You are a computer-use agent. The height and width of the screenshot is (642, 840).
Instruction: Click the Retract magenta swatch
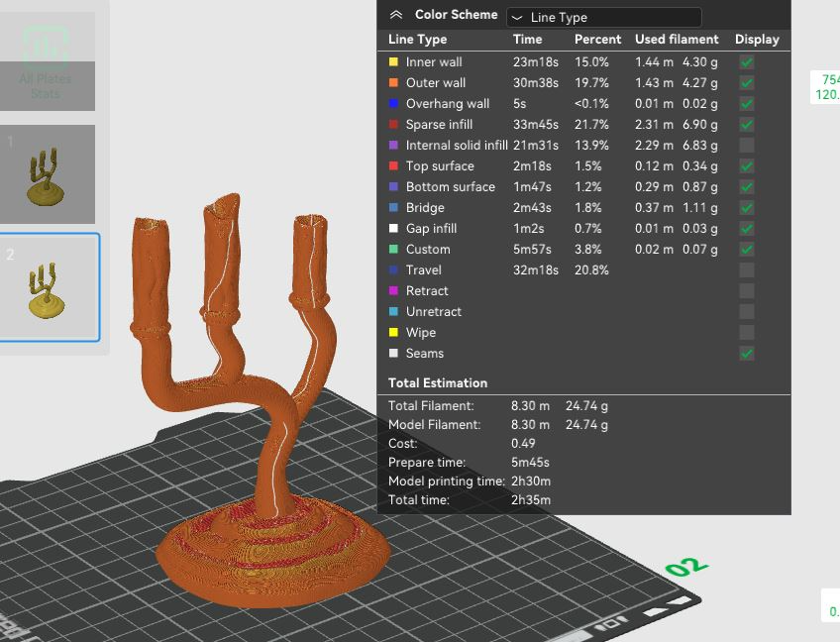[393, 290]
